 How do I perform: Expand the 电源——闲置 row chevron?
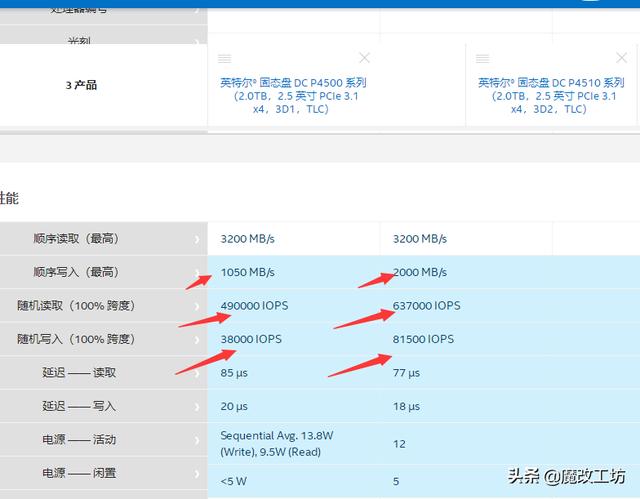tap(197, 474)
